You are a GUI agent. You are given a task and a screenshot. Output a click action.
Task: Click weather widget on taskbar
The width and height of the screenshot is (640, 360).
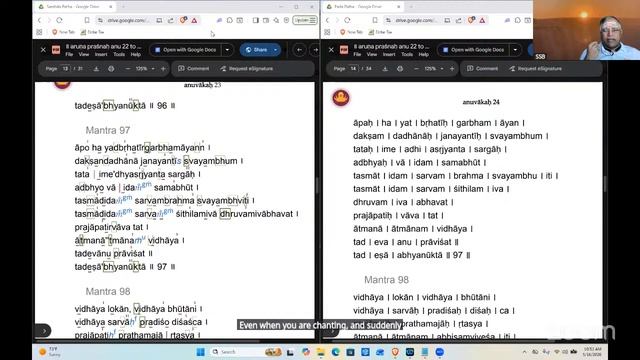point(50,352)
